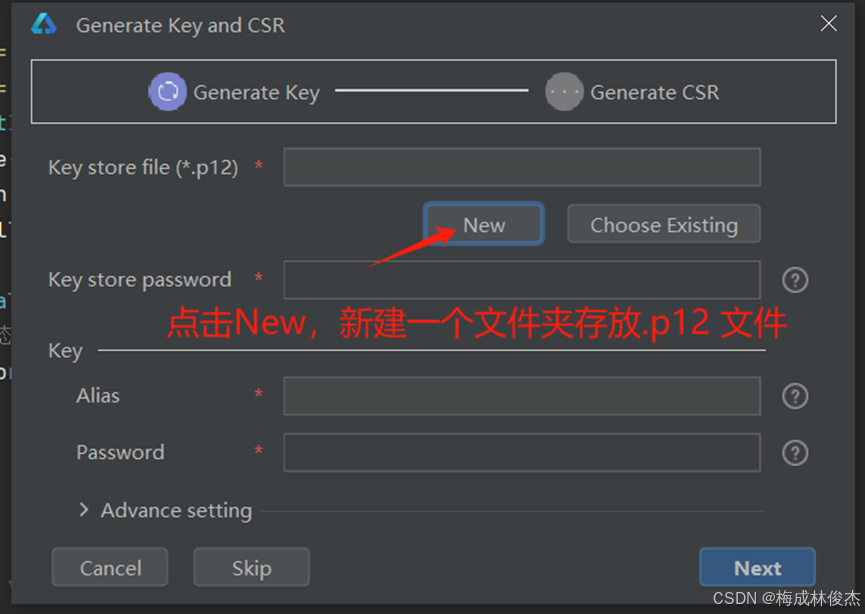Click the purple Generate Key step icon
Viewport: 865px width, 614px height.
167,91
